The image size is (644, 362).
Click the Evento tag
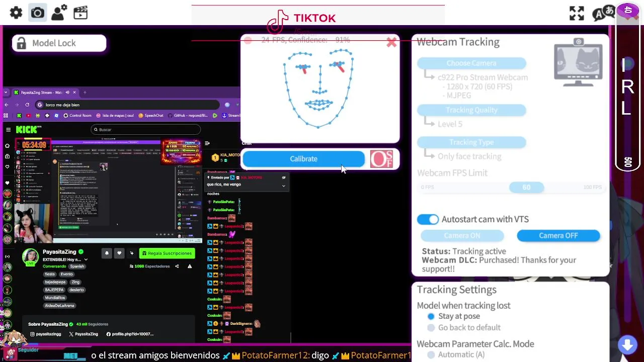[67, 275]
